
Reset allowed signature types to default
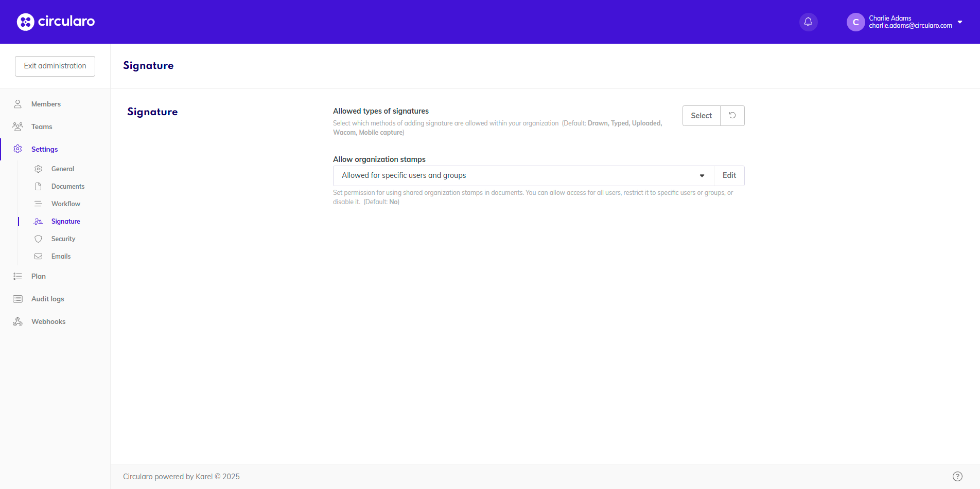click(x=732, y=116)
